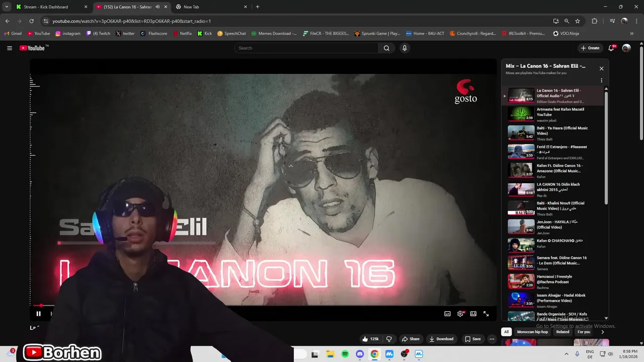Image resolution: width=644 pixels, height=362 pixels.
Task: Toggle subtitles in video player
Action: tap(447, 314)
